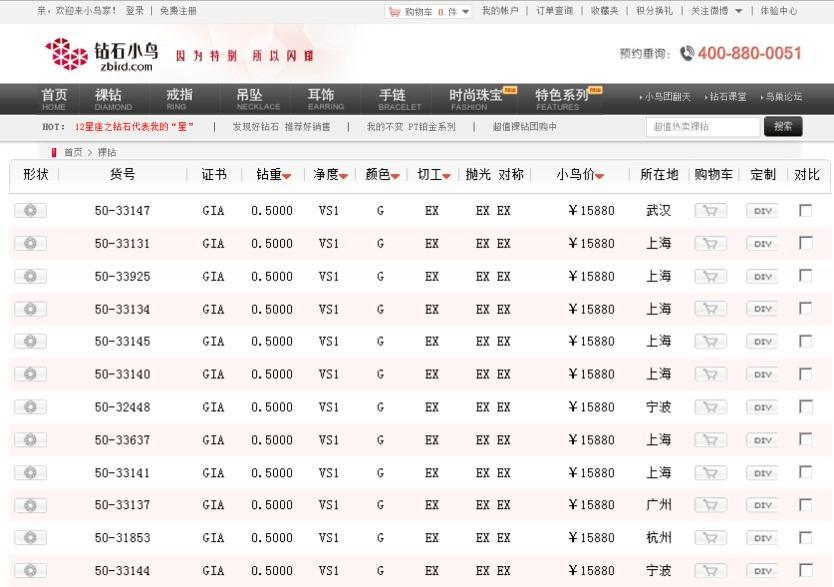Screen dimensions: 834x587
Task: Select compare checkbox for diamond 50-33141
Action: [x=805, y=472]
